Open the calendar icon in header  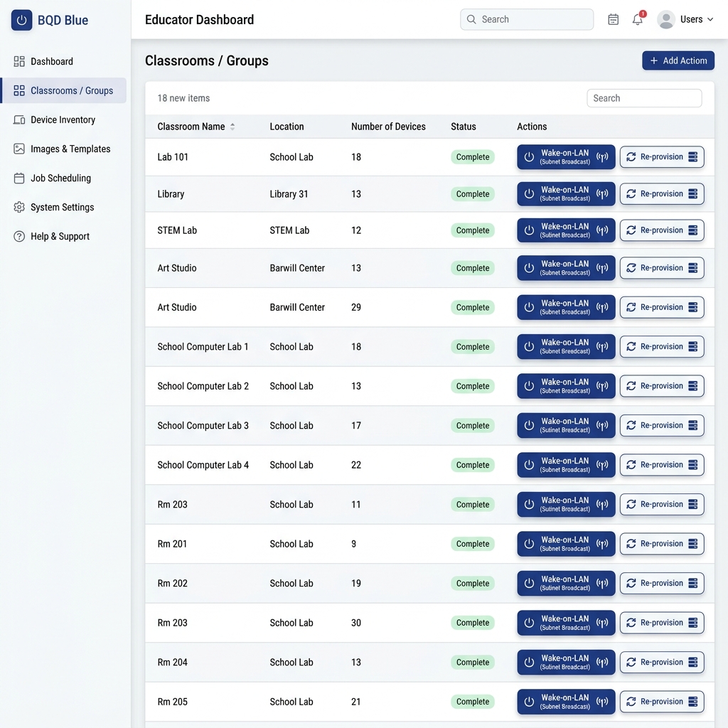coord(613,19)
